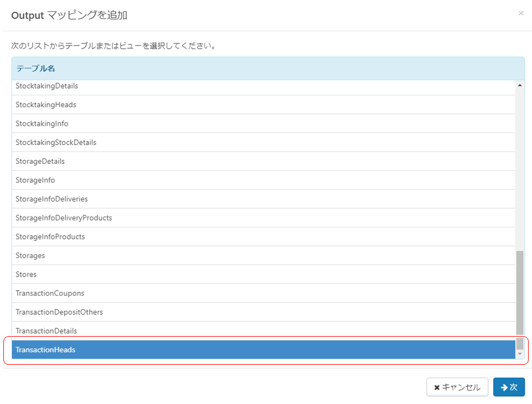Select the StorageInfo table row
This screenshot has height=404, width=532.
coord(224,180)
